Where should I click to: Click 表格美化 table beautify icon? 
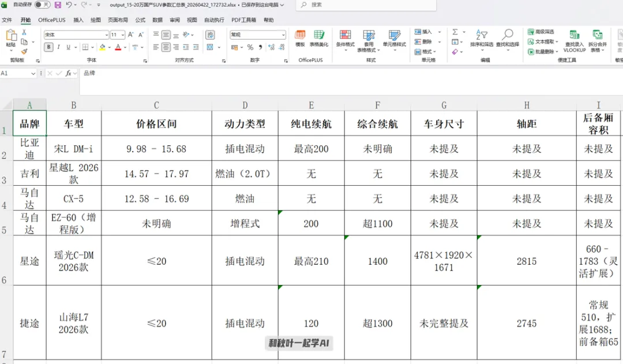point(318,38)
